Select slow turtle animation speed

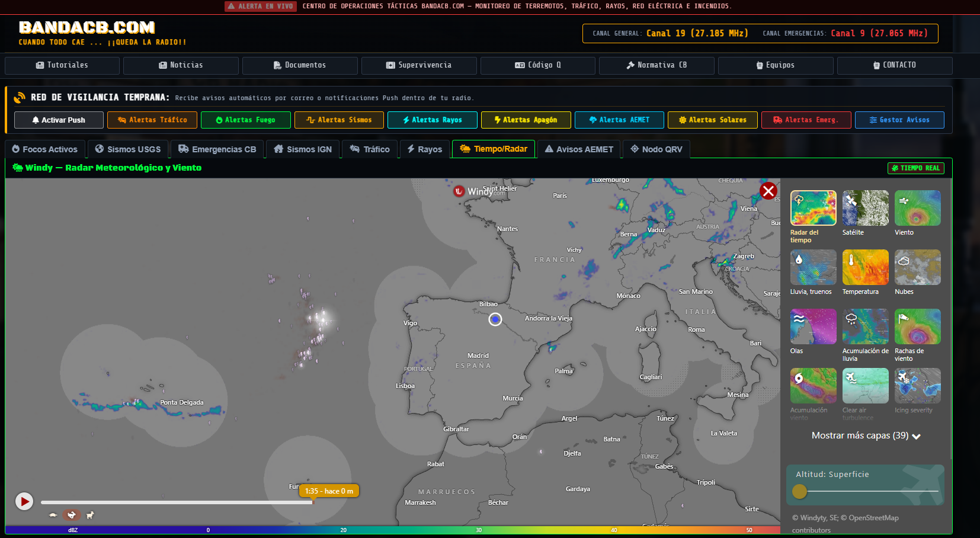click(53, 515)
